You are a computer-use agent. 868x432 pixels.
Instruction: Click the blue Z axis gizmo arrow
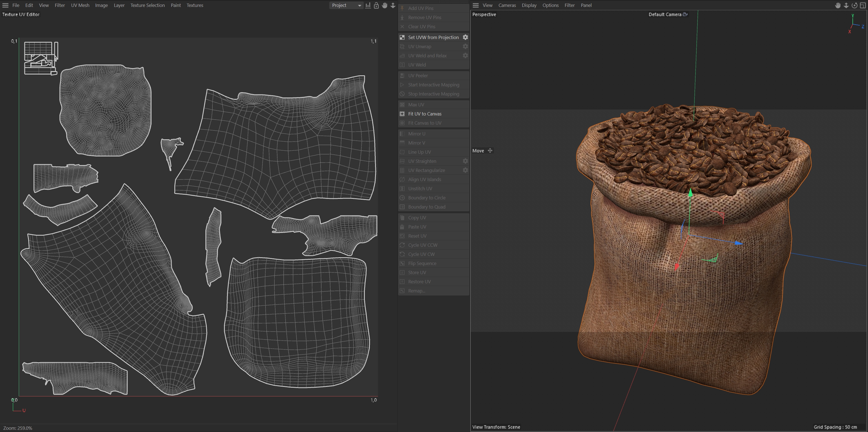pos(739,243)
